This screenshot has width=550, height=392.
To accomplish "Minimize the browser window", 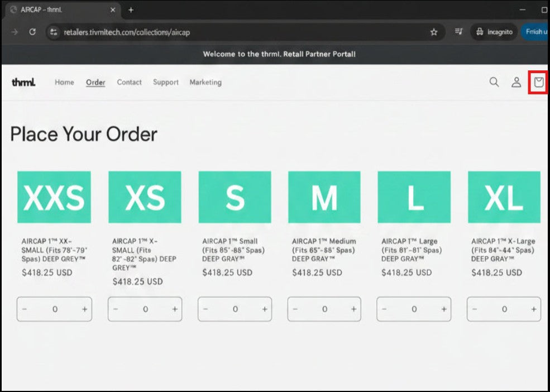I will click(523, 10).
